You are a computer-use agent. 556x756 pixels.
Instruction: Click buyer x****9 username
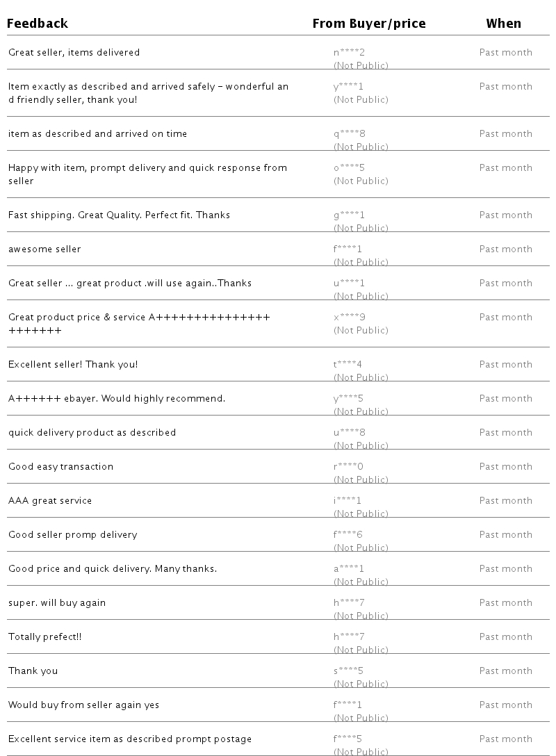(349, 317)
